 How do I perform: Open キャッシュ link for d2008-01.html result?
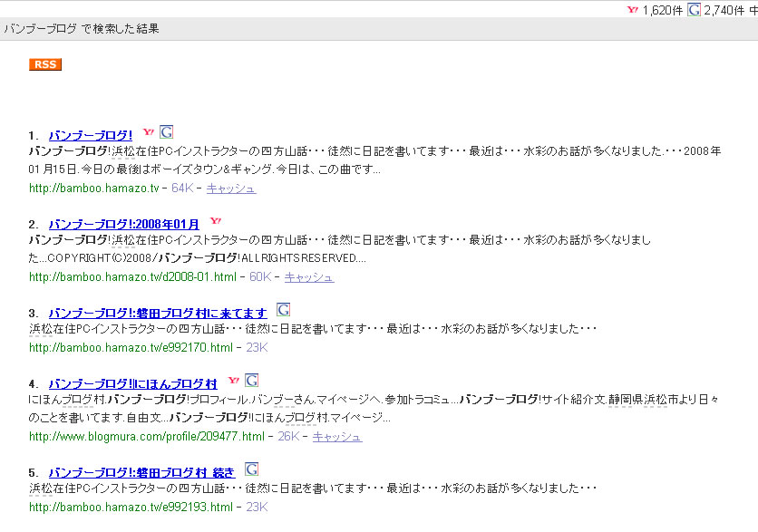pyautogui.click(x=309, y=277)
